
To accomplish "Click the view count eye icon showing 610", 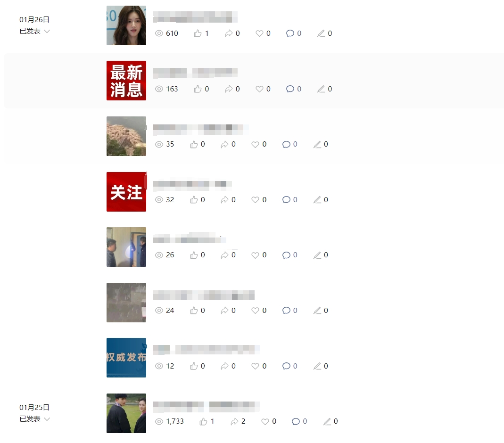I will [x=159, y=33].
